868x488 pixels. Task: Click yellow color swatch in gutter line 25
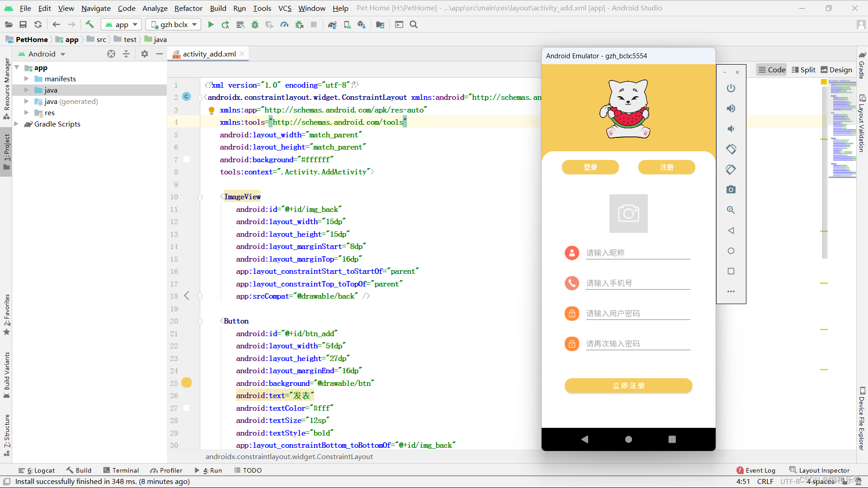186,383
